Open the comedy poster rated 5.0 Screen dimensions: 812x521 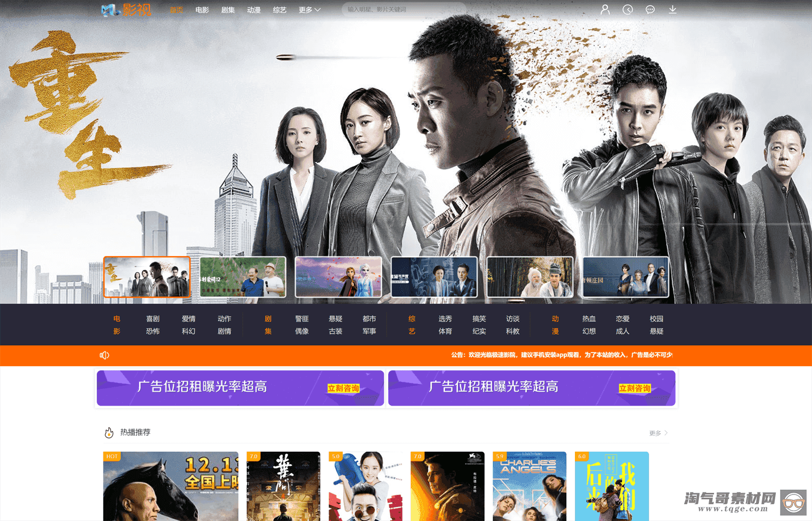365,486
